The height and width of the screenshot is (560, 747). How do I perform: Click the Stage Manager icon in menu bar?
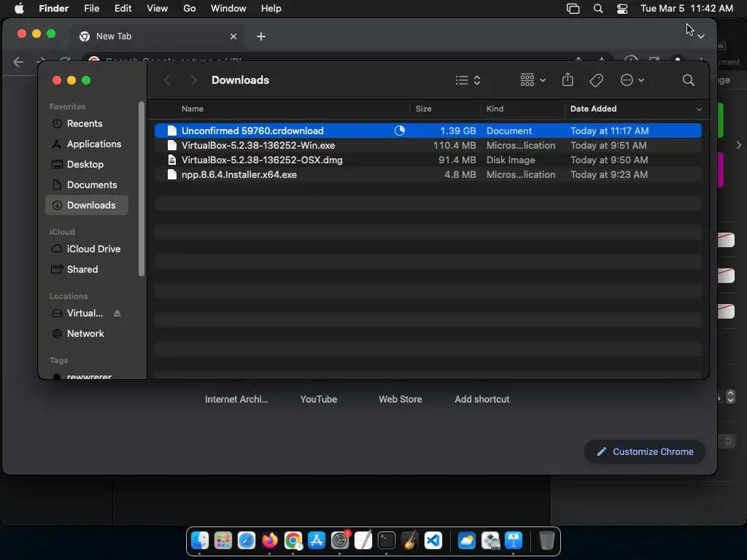pos(573,9)
